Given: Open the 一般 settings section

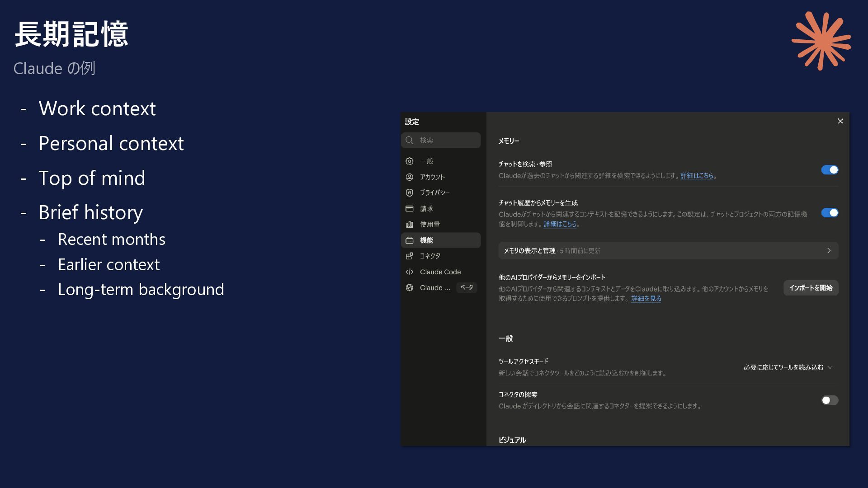Looking at the screenshot, I should point(441,161).
